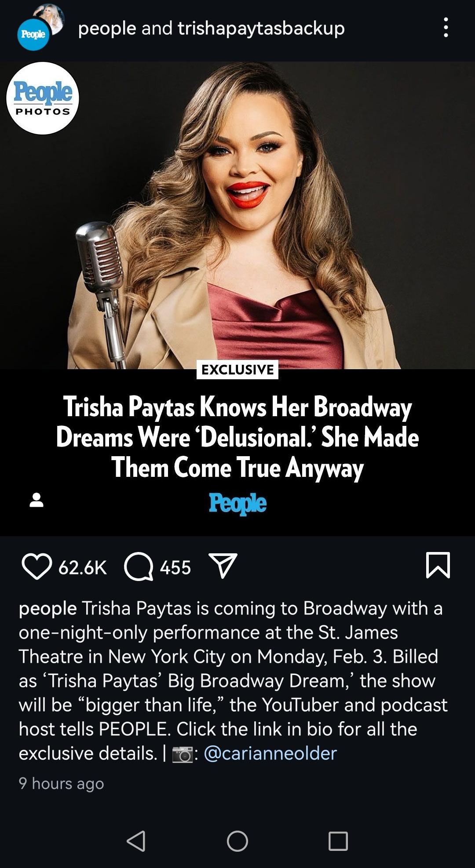View the 455 comments count

pyautogui.click(x=175, y=567)
